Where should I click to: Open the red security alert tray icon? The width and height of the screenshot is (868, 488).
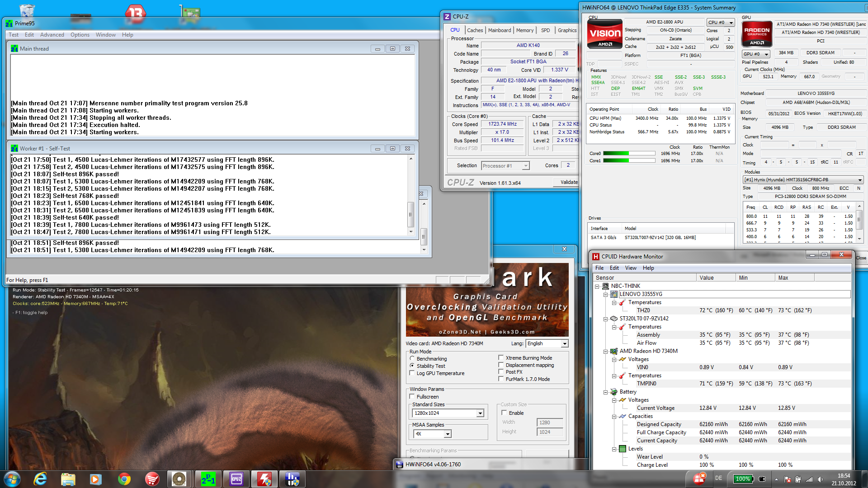click(x=699, y=478)
